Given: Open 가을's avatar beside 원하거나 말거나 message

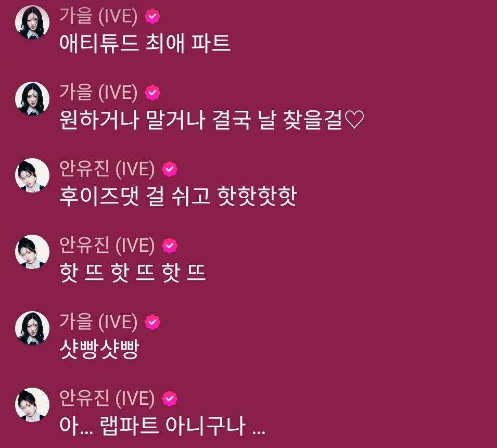Looking at the screenshot, I should point(32,98).
